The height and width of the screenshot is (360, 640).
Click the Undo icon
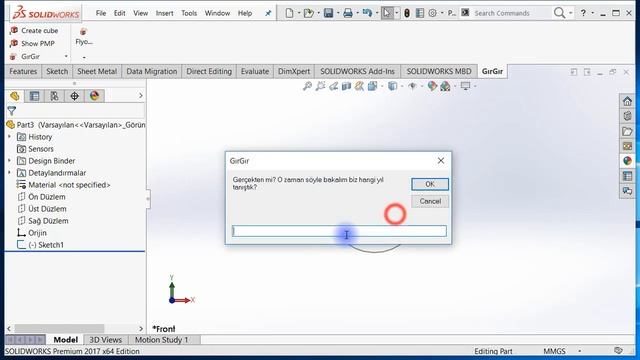click(367, 13)
